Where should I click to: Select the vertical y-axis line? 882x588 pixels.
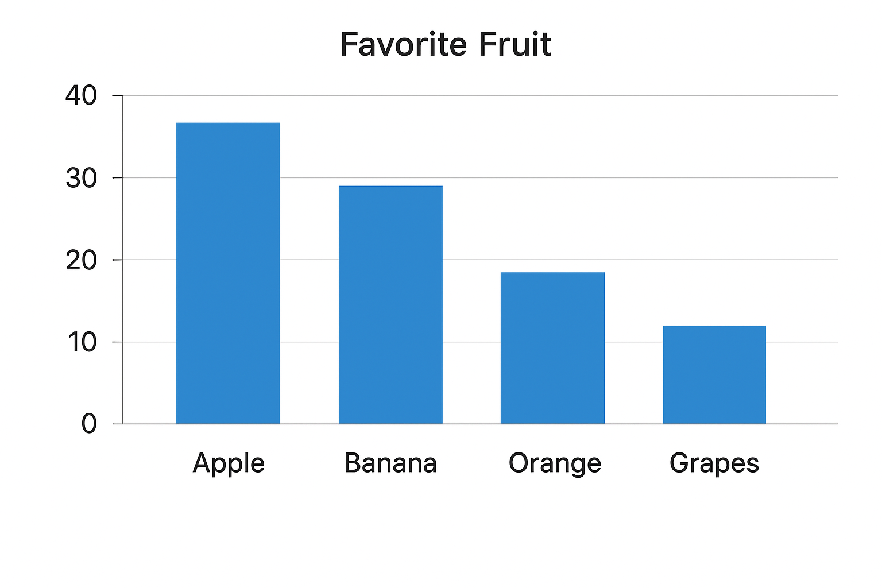point(122,260)
